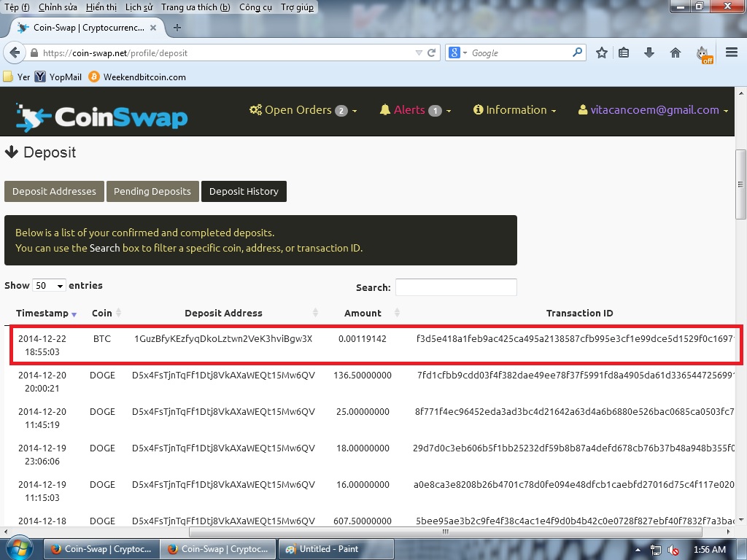Click the muted volume tray icon

(x=673, y=550)
